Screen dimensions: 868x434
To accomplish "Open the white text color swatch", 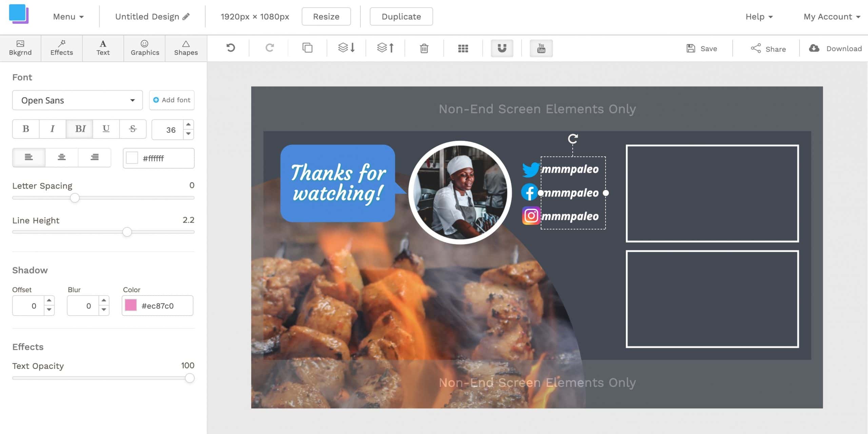I will [132, 158].
